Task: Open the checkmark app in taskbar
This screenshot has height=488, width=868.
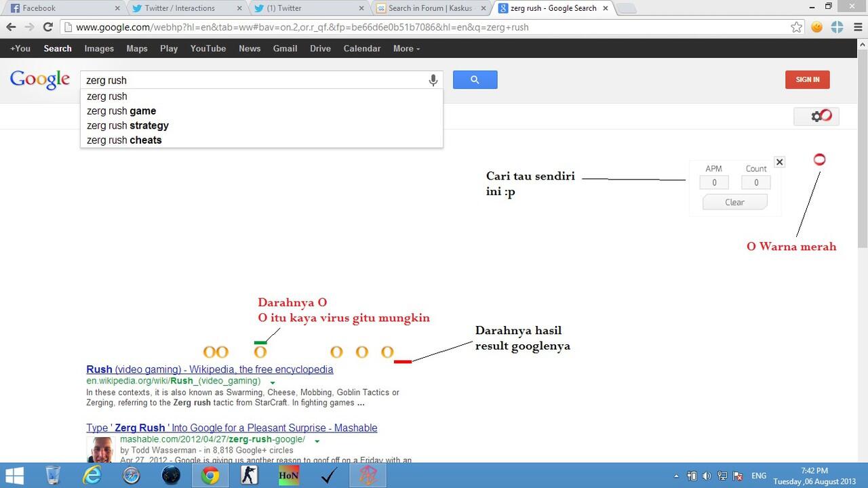Action: coord(328,475)
